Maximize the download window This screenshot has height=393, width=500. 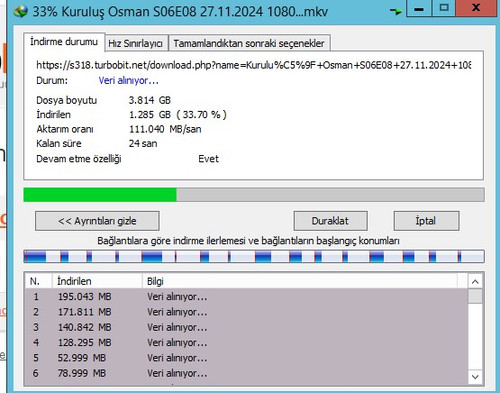[444, 8]
